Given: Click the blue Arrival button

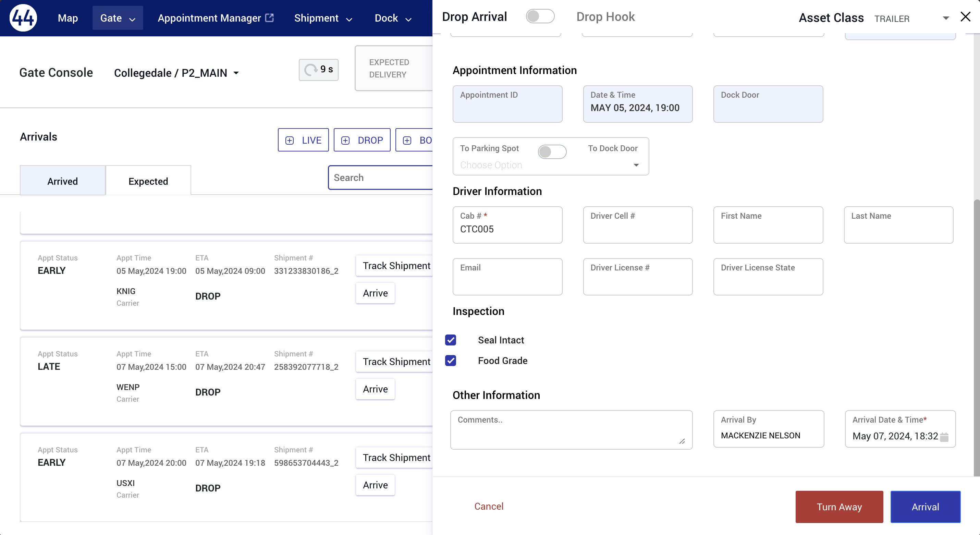Looking at the screenshot, I should pos(925,507).
